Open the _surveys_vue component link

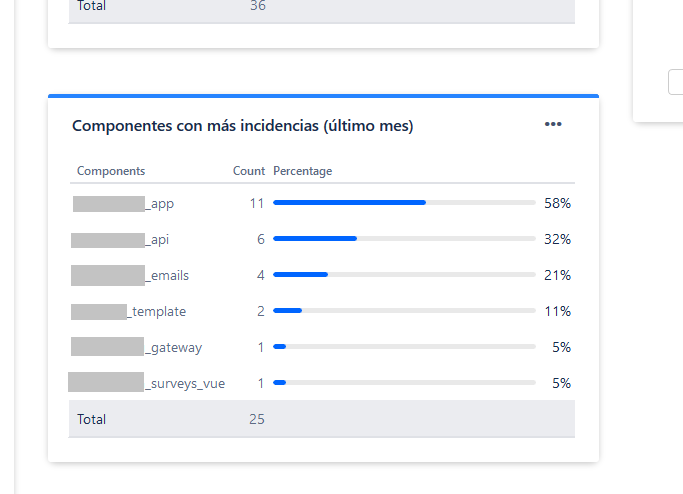pyautogui.click(x=147, y=383)
